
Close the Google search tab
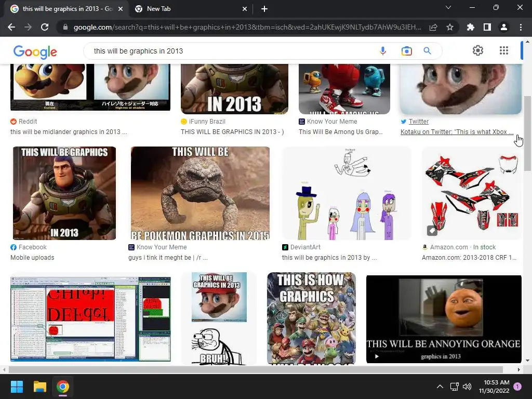click(121, 9)
